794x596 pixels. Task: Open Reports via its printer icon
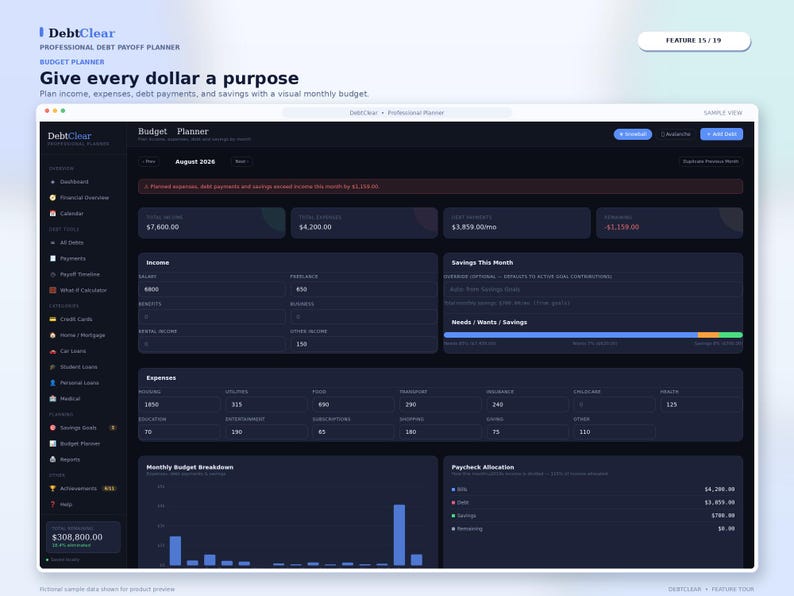(x=53, y=459)
